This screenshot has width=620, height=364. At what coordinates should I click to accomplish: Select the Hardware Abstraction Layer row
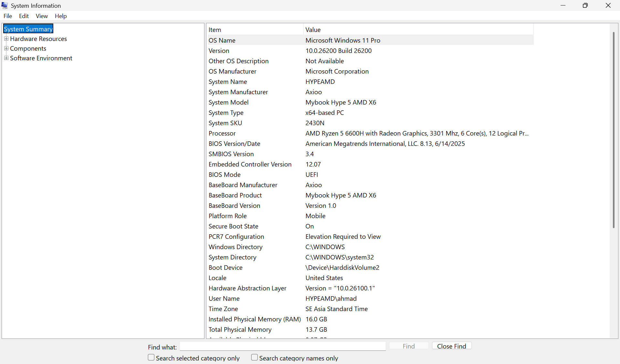coord(370,288)
